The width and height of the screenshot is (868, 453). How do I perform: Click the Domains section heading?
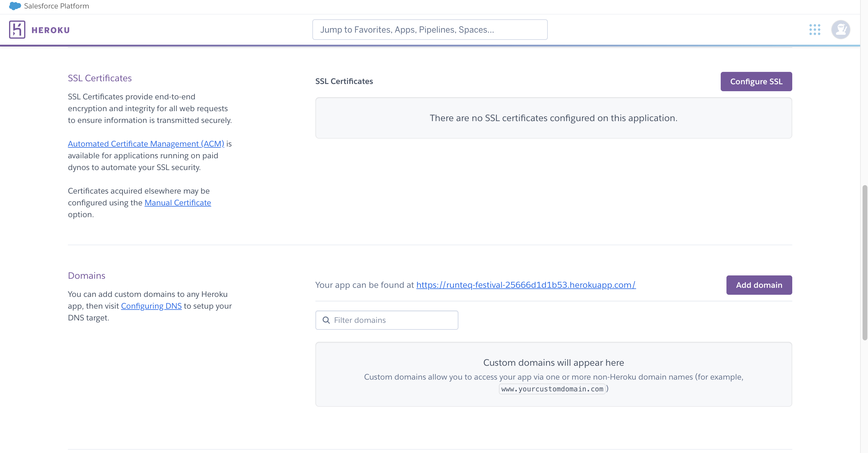point(87,275)
